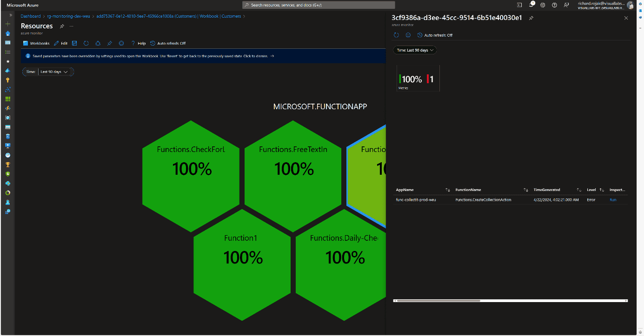
Task: Click the Feedback smiley in the side panel
Action: tap(408, 35)
